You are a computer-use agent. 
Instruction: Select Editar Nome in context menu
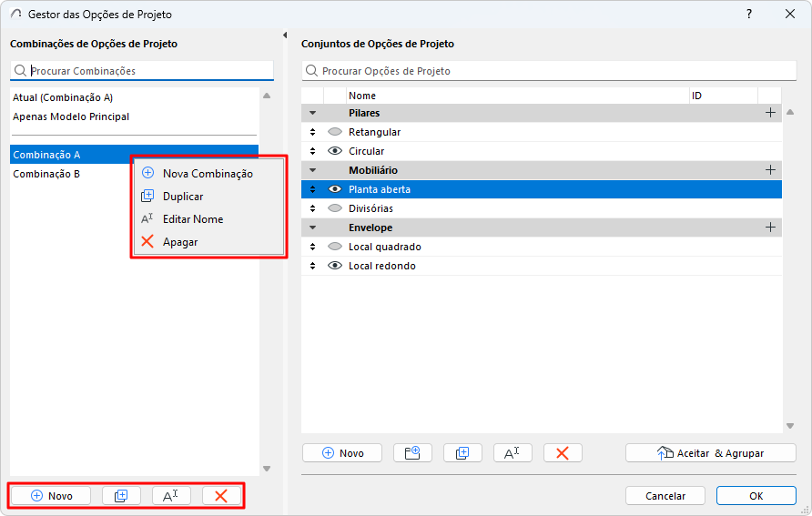point(192,219)
